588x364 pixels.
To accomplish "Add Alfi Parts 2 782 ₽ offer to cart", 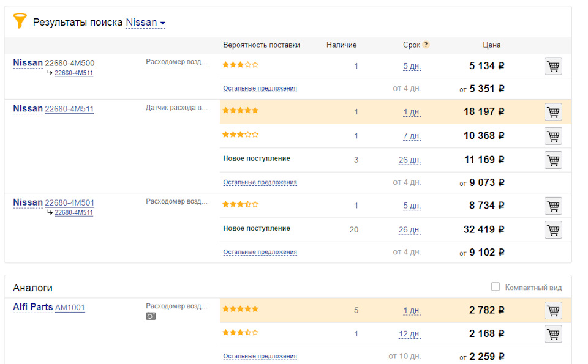I will click(553, 310).
